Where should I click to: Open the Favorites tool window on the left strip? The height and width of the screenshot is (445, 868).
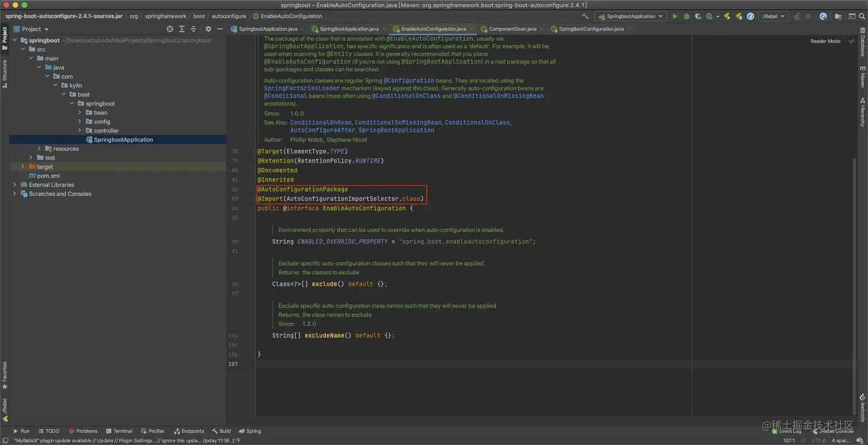(5, 375)
